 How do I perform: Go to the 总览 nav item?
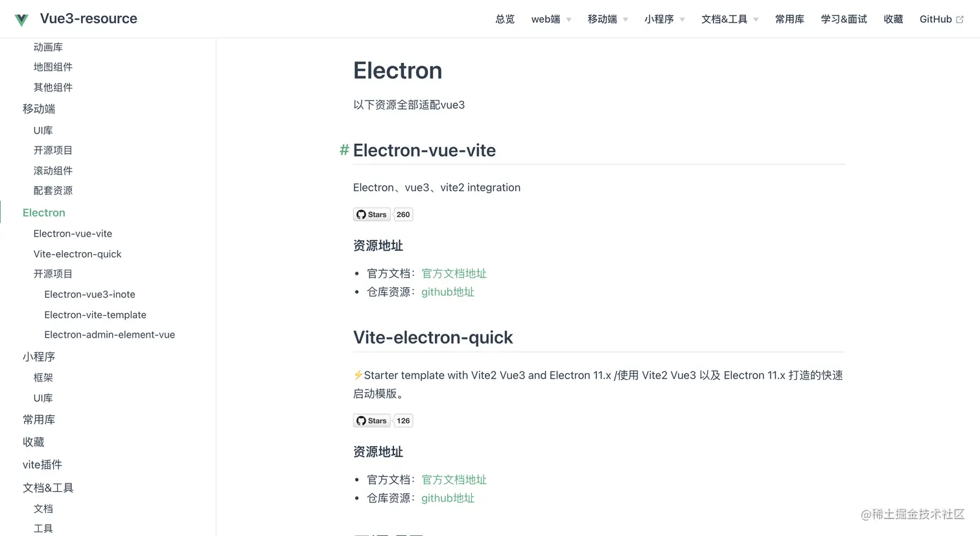point(505,19)
